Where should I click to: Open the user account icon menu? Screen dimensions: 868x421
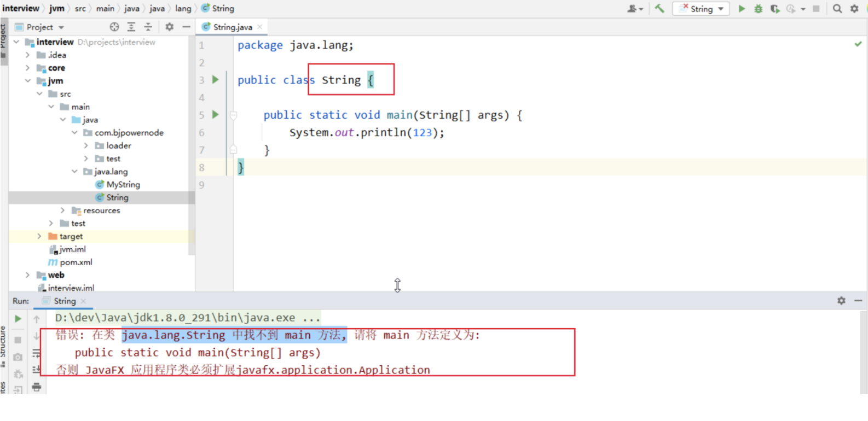pos(635,9)
